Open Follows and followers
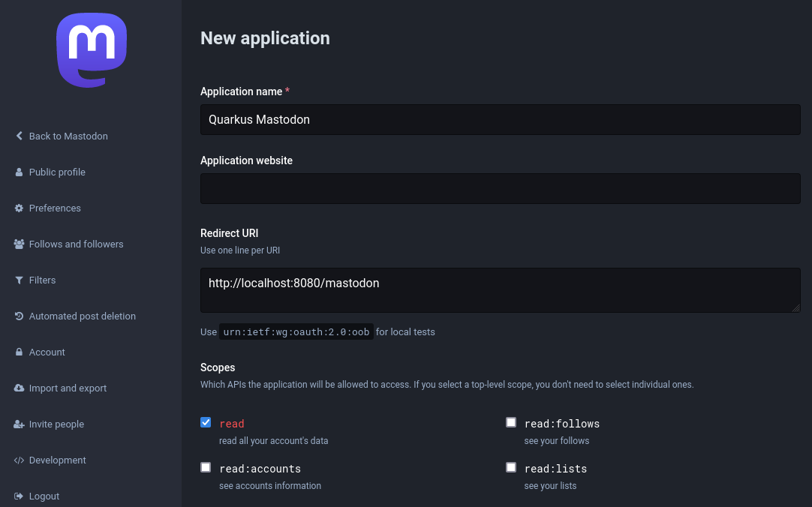 pos(76,244)
